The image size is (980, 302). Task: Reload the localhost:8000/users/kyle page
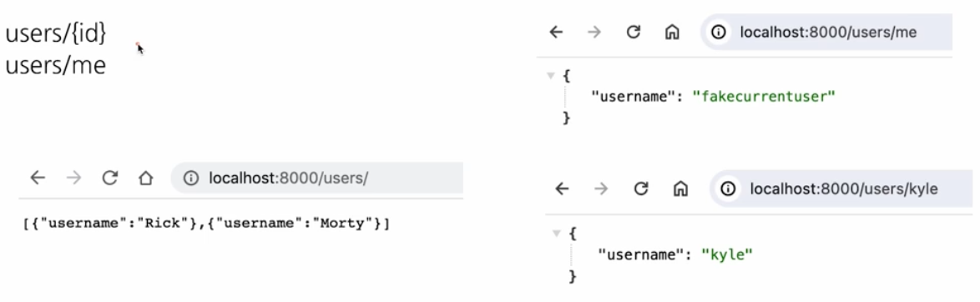[640, 189]
